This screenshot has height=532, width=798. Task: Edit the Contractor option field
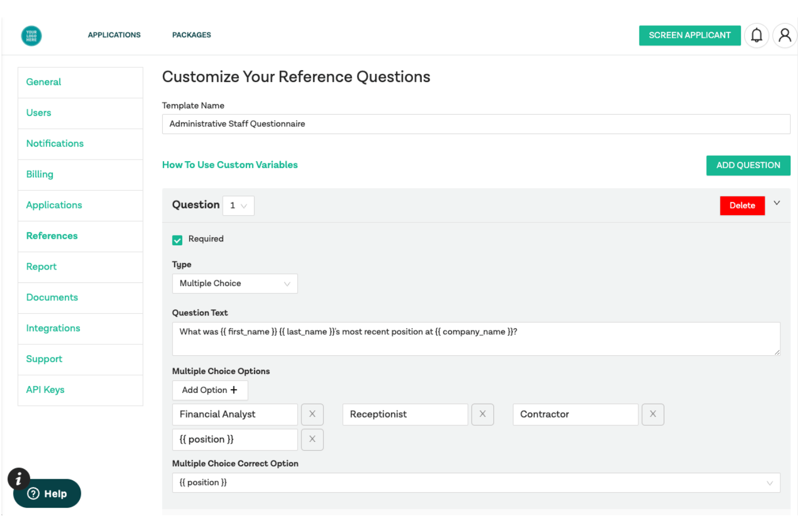575,414
